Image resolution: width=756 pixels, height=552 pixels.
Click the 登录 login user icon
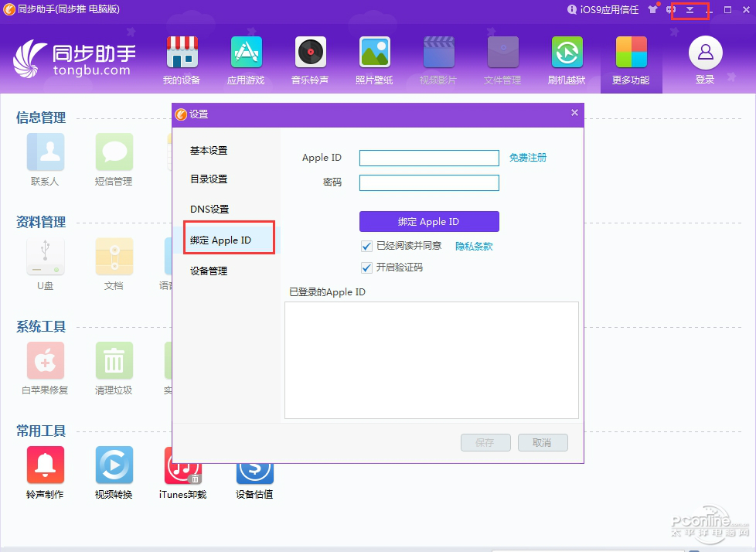point(704,54)
